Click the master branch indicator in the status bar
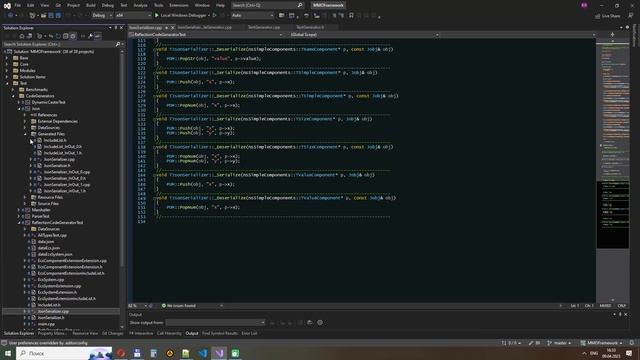This screenshot has height=360, width=640. coord(558,343)
